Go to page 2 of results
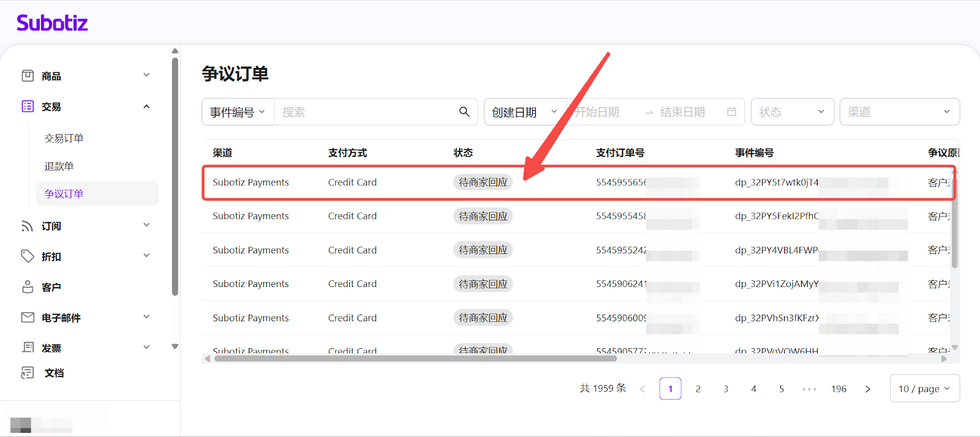This screenshot has height=437, width=980. click(698, 389)
